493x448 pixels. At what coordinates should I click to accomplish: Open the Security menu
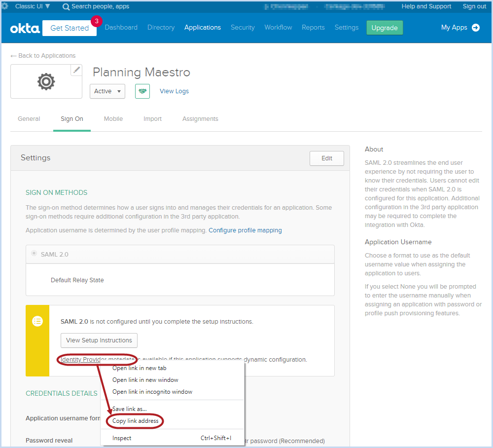(243, 28)
